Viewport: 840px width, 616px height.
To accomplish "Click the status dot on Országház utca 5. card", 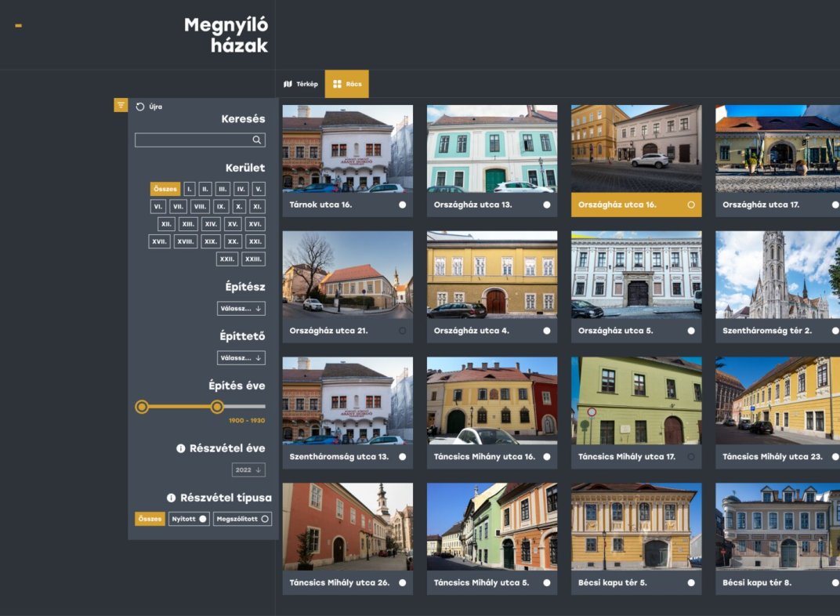I will [x=691, y=331].
